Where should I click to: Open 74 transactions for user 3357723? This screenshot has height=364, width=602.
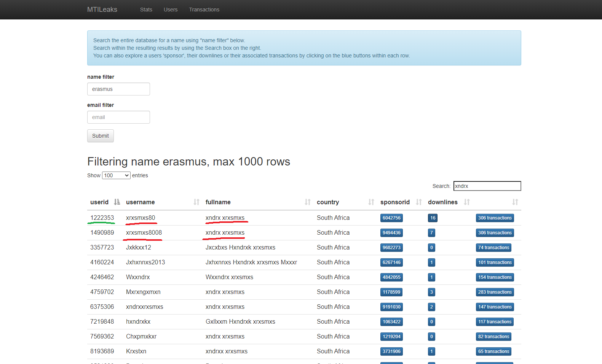[x=493, y=248]
